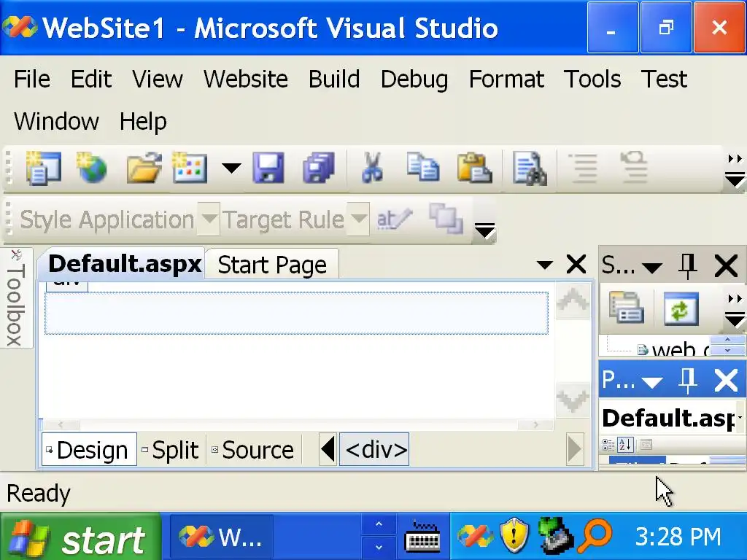The image size is (747, 560).
Task: Click the Copy icon
Action: 422,168
